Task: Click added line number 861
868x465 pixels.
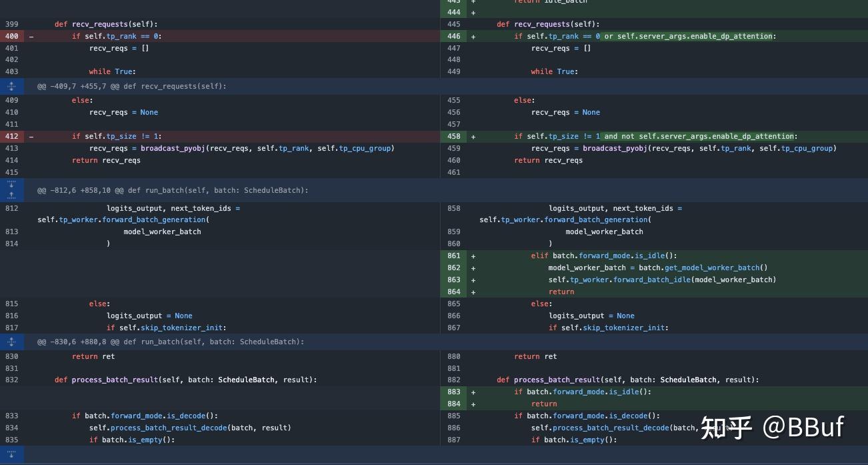Action: (x=454, y=256)
